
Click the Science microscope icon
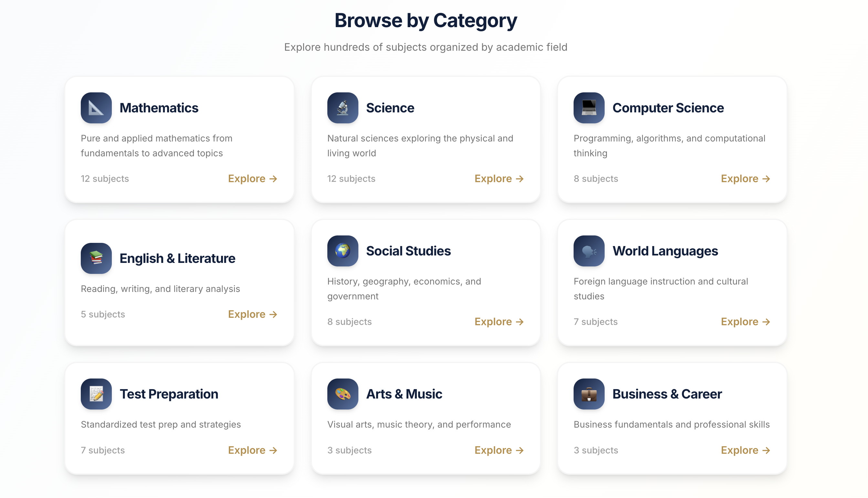[343, 108]
